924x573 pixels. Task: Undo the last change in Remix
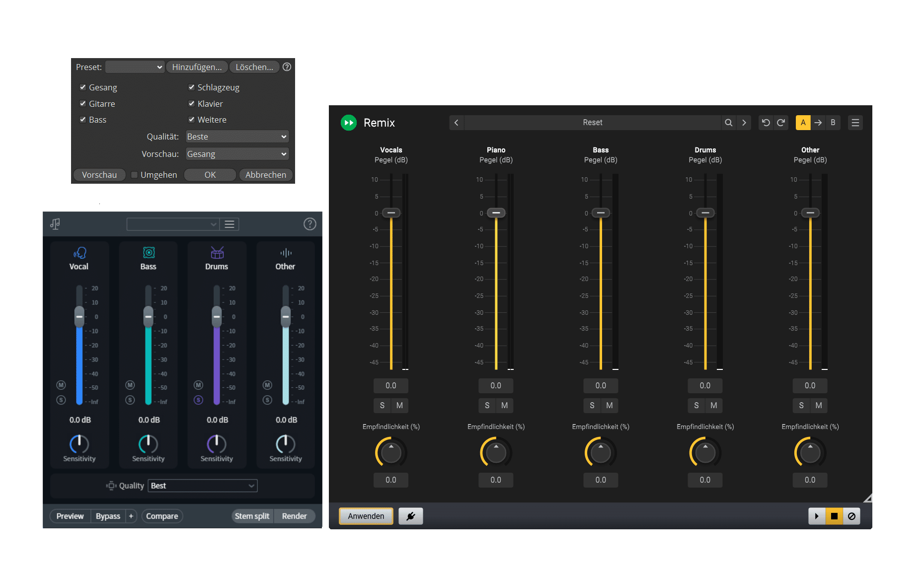(x=766, y=123)
